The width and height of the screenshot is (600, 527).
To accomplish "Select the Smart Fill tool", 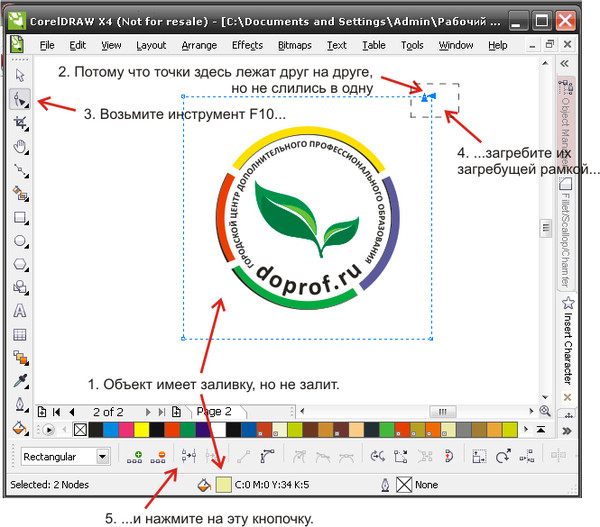I will tap(20, 194).
